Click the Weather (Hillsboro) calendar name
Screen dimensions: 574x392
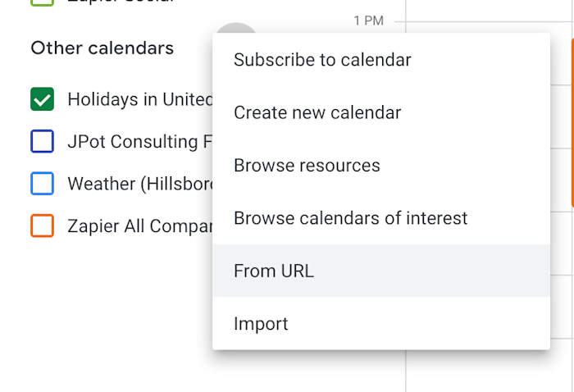pyautogui.click(x=140, y=184)
